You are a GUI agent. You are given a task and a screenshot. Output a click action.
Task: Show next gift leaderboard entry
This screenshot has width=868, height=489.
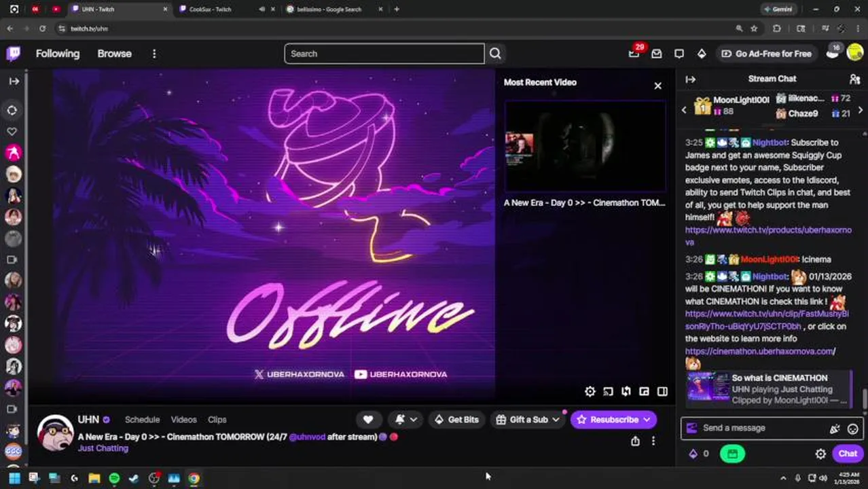[x=861, y=110]
